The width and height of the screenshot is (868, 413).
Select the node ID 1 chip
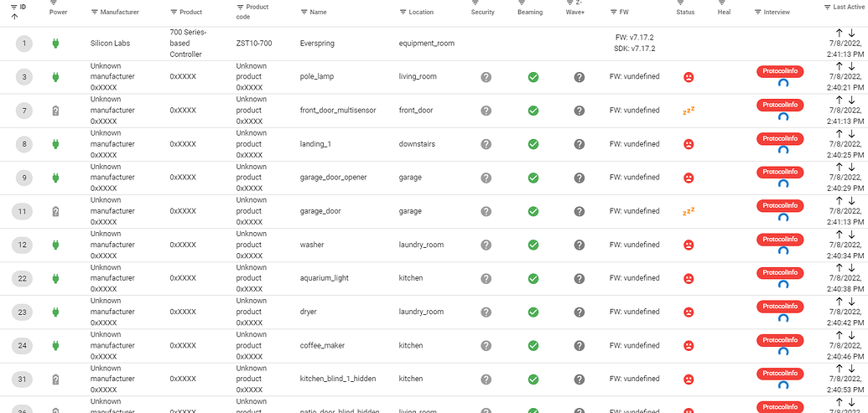(x=24, y=44)
